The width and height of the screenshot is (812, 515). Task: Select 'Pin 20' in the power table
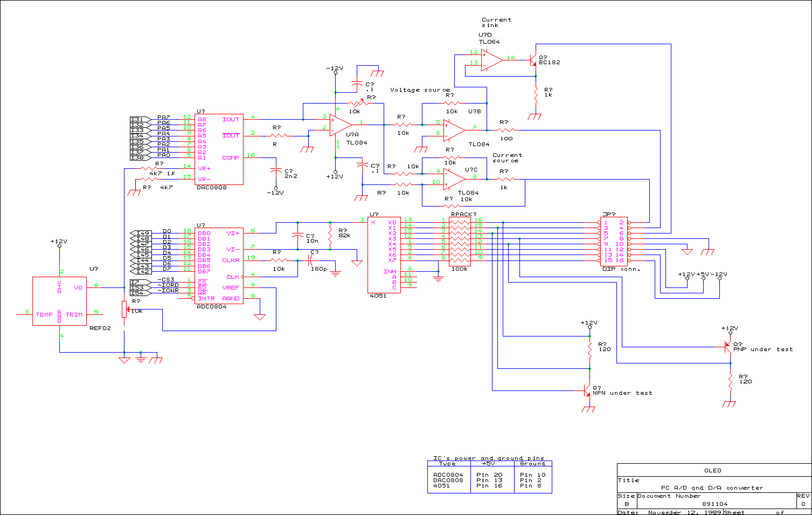coord(489,475)
